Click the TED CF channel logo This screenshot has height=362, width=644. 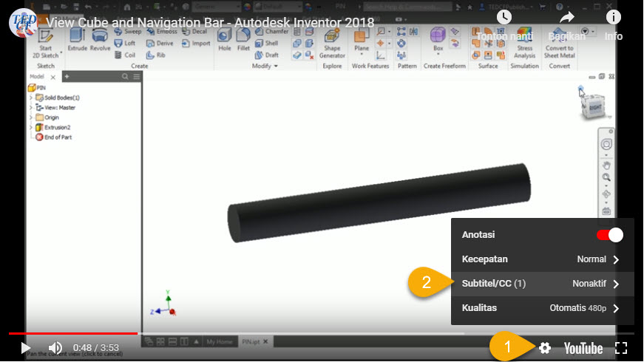(23, 22)
